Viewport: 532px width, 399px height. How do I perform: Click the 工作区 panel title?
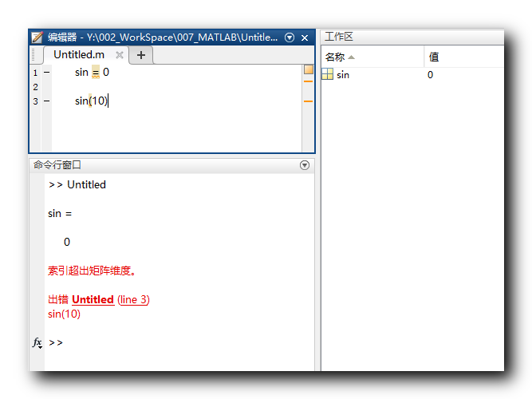(339, 37)
